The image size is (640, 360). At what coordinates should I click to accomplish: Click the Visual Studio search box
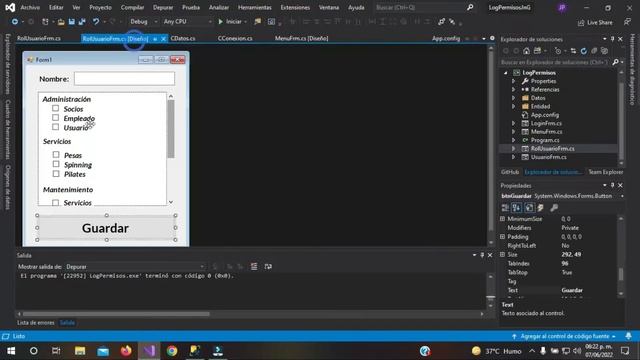click(x=424, y=7)
